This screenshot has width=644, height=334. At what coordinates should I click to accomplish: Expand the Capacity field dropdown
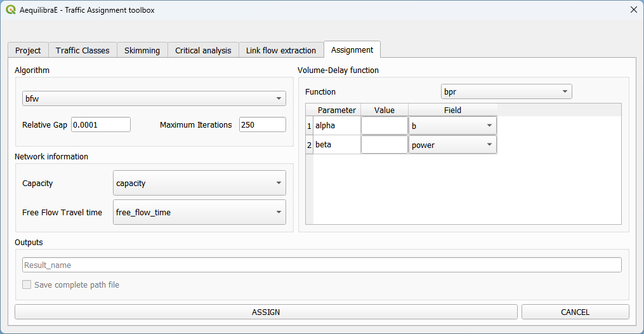pyautogui.click(x=199, y=183)
